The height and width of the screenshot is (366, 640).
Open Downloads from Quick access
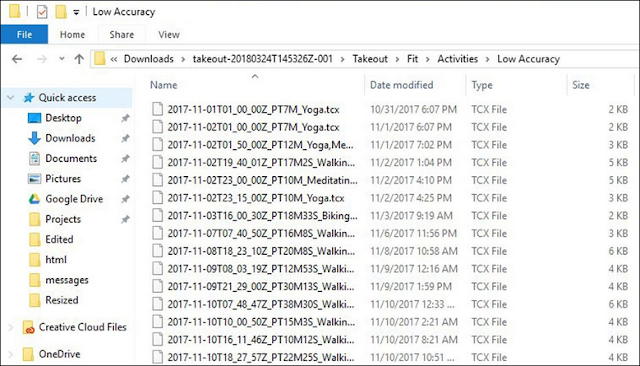click(70, 138)
